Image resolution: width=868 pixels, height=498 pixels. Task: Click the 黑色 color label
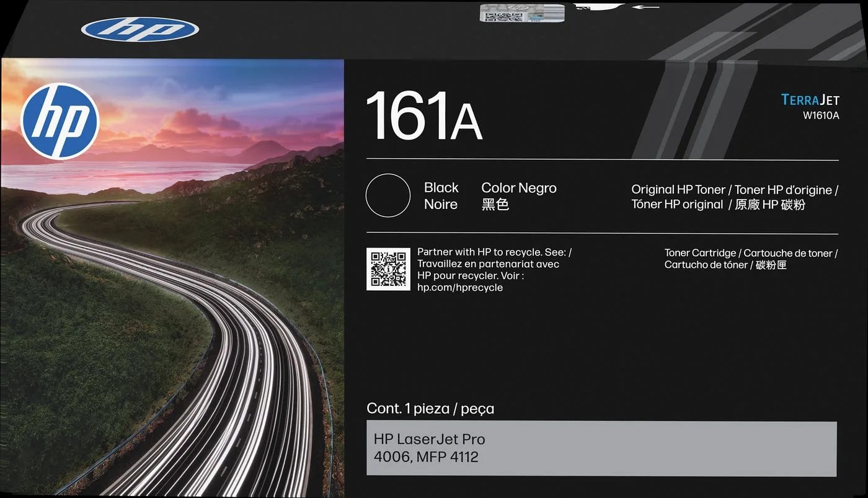click(x=495, y=205)
